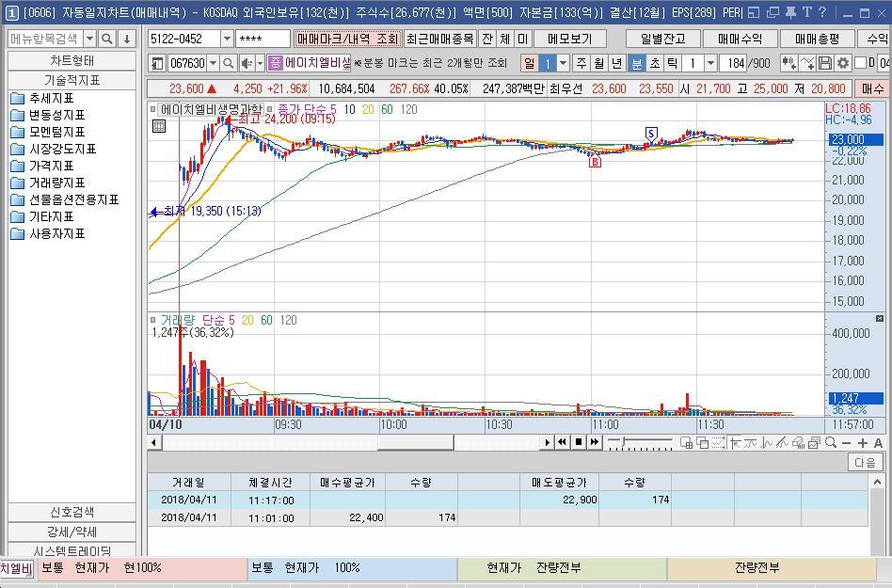Click the crosshair cursor tool icon
This screenshot has width=892, height=588.
coord(735,442)
